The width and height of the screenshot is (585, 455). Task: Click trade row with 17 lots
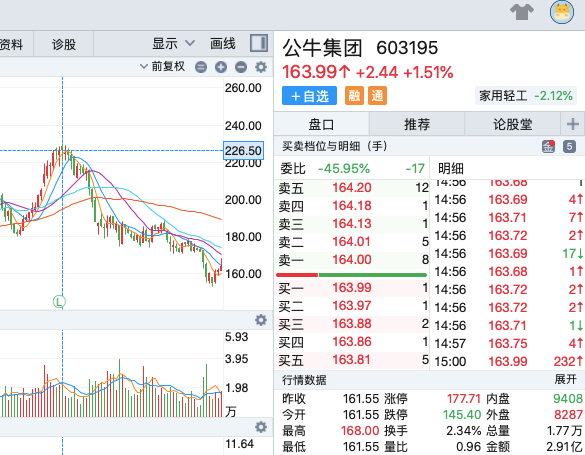[508, 254]
